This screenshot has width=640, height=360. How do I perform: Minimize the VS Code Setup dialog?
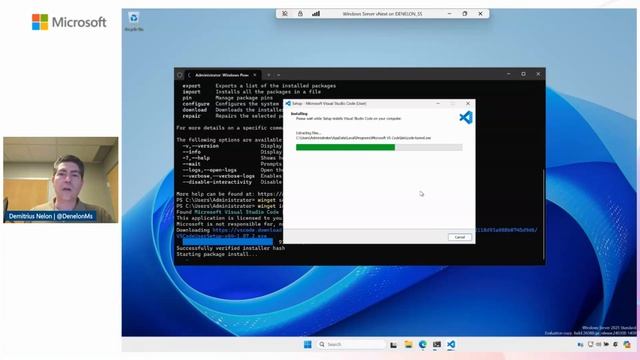(x=438, y=104)
